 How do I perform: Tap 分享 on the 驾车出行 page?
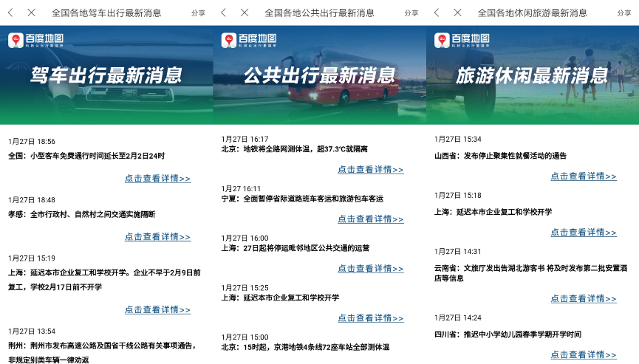[x=198, y=13]
